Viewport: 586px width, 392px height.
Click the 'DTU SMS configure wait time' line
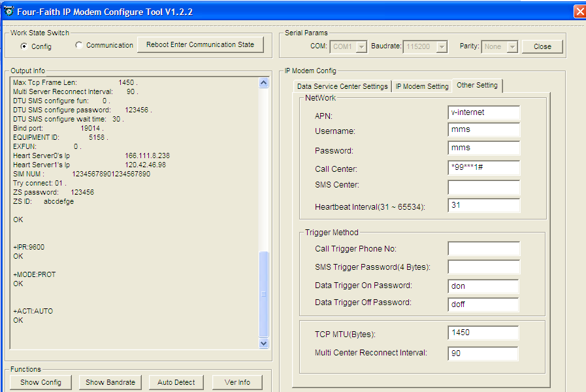click(69, 119)
